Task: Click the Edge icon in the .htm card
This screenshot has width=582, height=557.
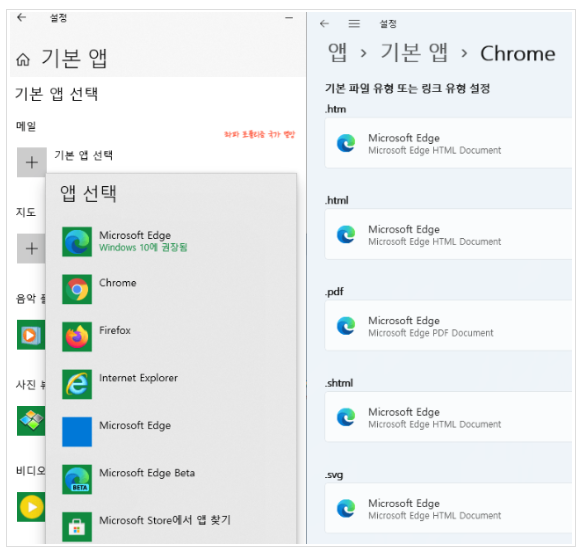Action: pos(346,143)
